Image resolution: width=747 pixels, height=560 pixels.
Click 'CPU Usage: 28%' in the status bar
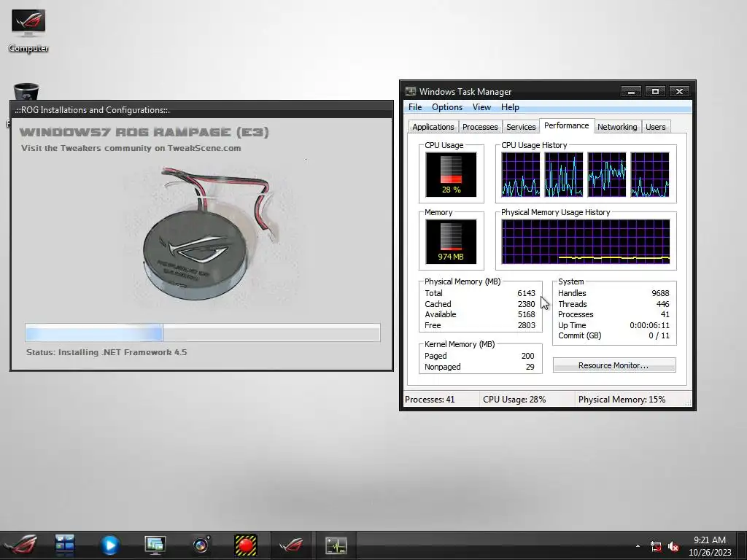click(514, 400)
